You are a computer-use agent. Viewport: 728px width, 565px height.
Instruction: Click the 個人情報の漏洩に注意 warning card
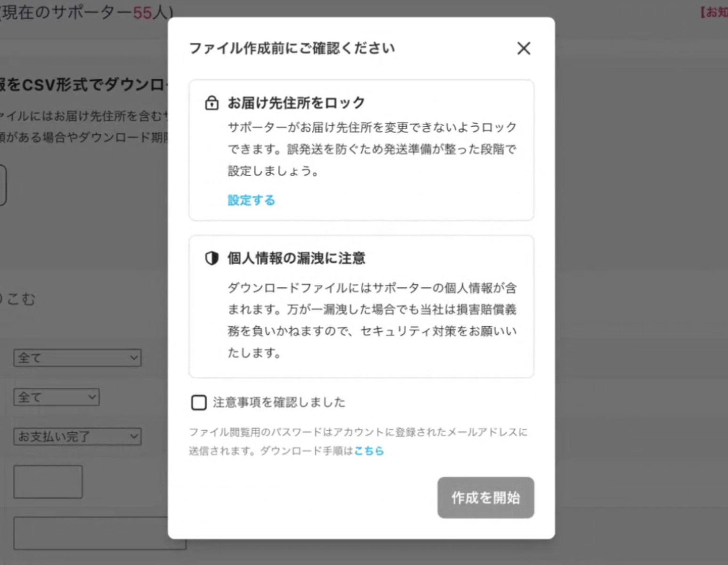click(x=361, y=306)
